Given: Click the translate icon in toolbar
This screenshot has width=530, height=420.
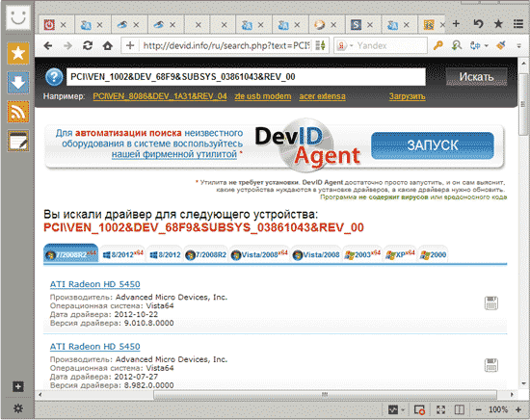Looking at the screenshot, I should (475, 45).
